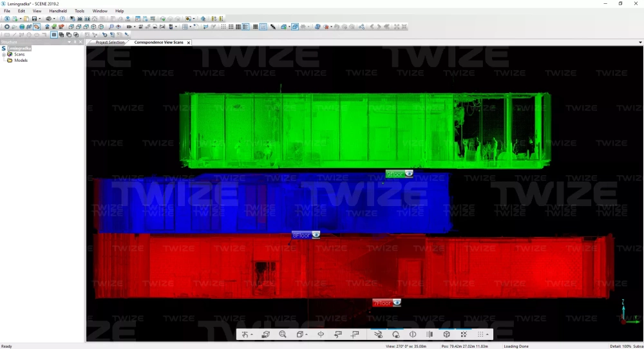Image resolution: width=644 pixels, height=349 pixels.
Task: Click the Save project icon in toolbar
Action: pos(34,19)
